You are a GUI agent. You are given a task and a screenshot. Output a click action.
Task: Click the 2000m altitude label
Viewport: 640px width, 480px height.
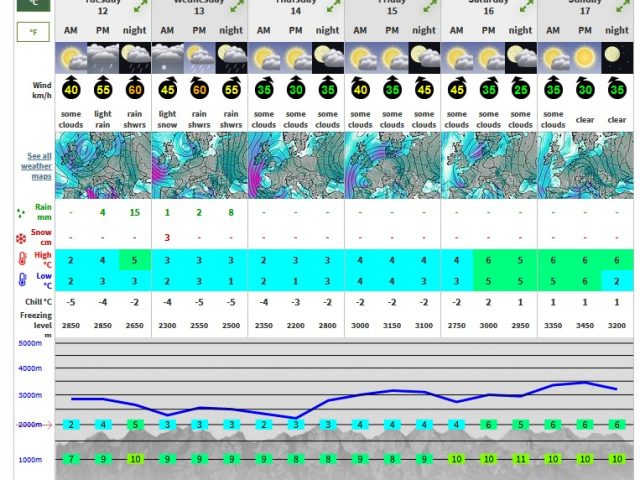tap(29, 424)
